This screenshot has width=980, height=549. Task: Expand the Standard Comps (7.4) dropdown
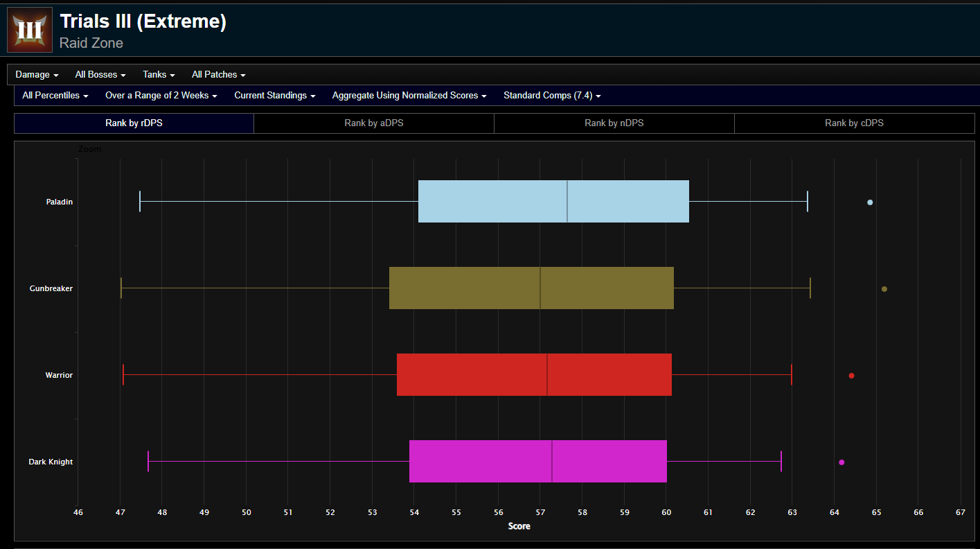pos(552,96)
